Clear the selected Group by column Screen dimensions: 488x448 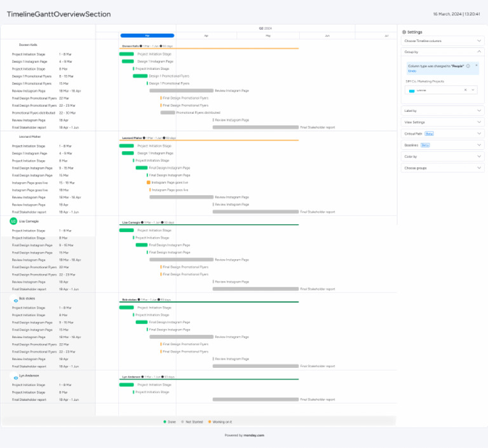tap(465, 90)
